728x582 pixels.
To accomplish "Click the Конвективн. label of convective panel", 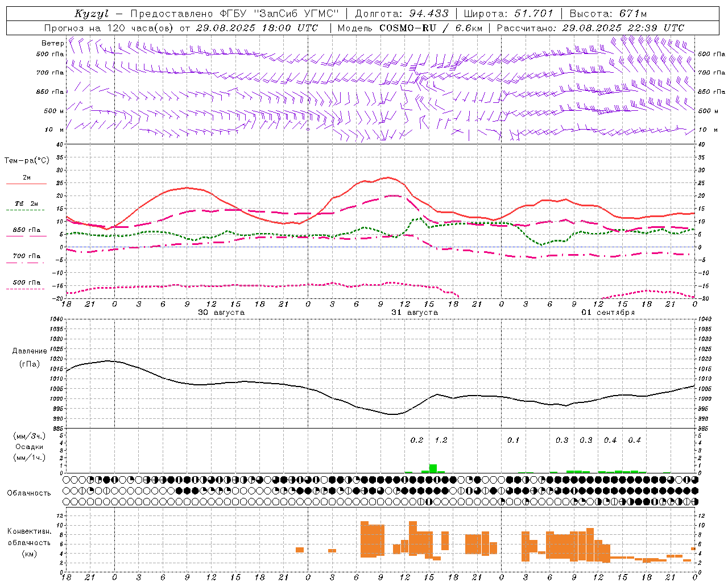I will click(30, 531).
